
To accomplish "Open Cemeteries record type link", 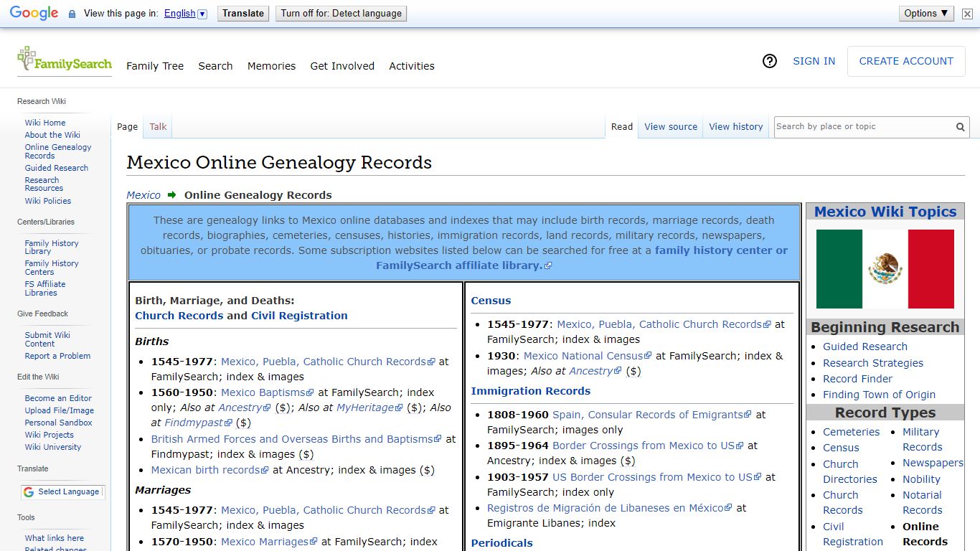I will pyautogui.click(x=851, y=432).
